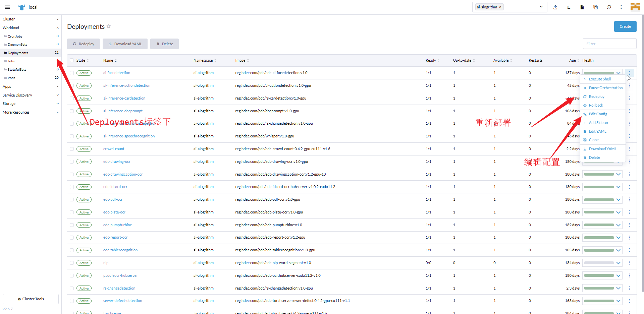Click the download kubeconfig file icon
The height and width of the screenshot is (314, 644).
(x=582, y=7)
